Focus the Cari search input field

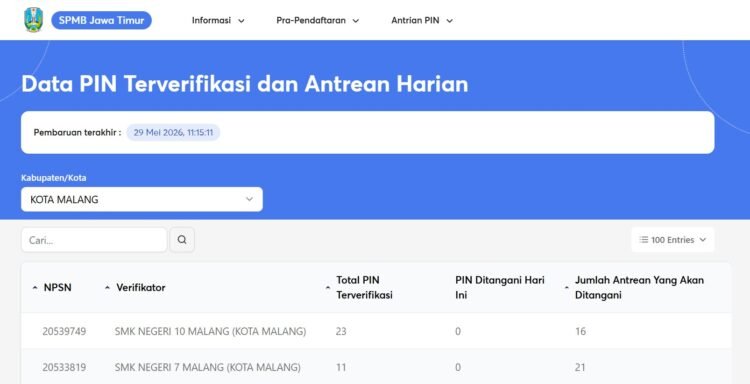click(94, 240)
